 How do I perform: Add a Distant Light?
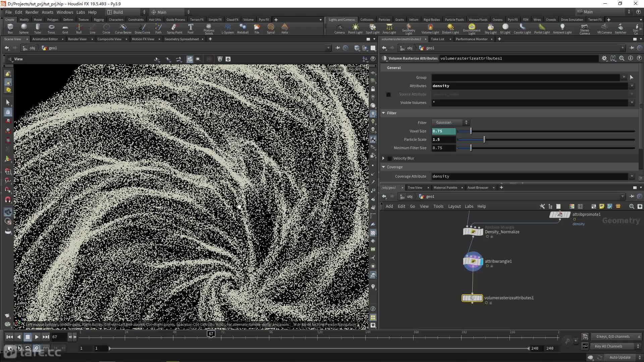pos(450,29)
